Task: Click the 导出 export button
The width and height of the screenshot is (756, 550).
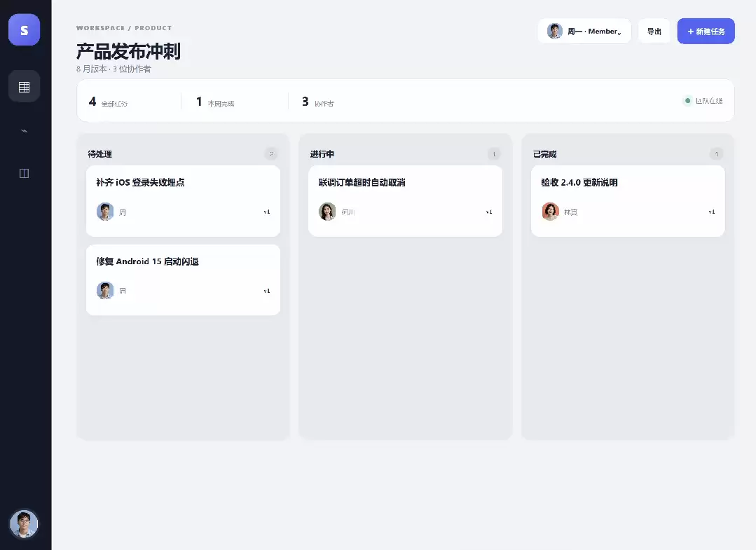Action: click(x=654, y=32)
